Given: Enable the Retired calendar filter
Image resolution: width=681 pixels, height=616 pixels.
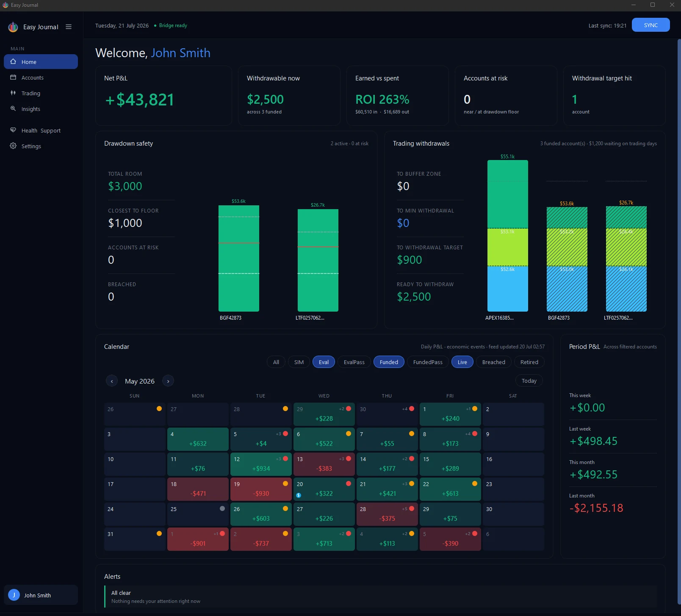Looking at the screenshot, I should (529, 362).
